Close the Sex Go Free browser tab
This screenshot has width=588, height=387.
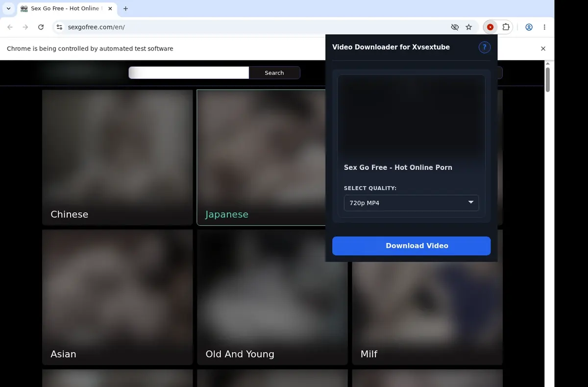click(x=110, y=8)
